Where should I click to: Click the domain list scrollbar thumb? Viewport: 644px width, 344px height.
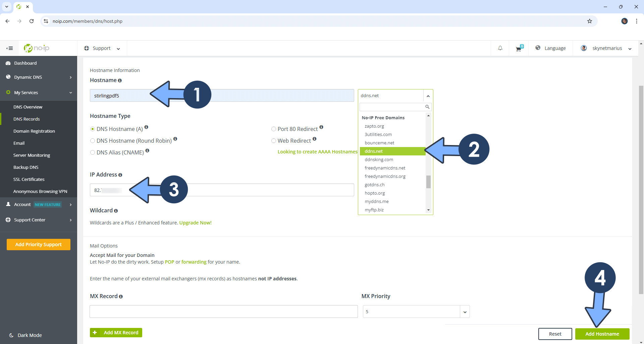coord(428,182)
